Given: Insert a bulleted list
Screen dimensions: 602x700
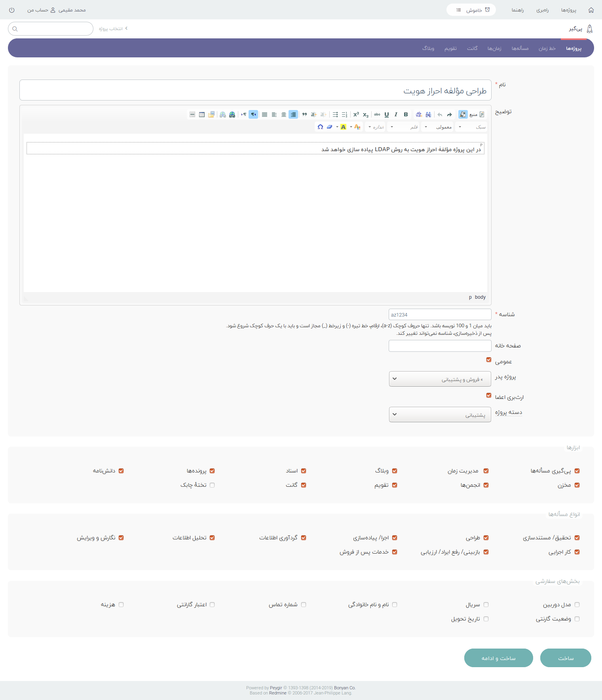Looking at the screenshot, I should tap(335, 114).
